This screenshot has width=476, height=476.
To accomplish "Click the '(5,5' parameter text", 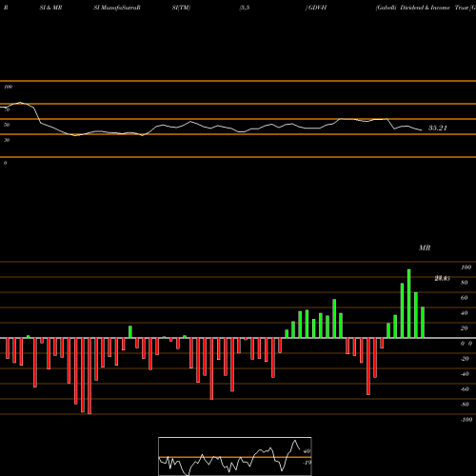I will 245,8.
